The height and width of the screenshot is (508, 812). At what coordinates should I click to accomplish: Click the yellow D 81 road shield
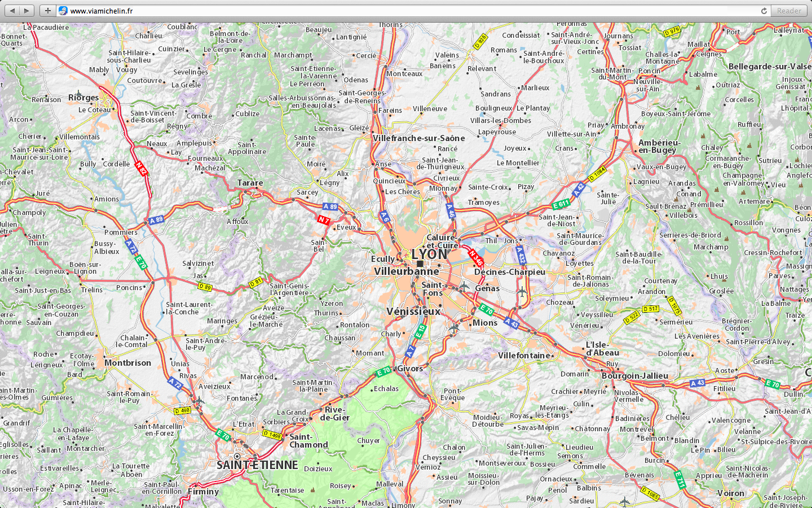[256, 282]
